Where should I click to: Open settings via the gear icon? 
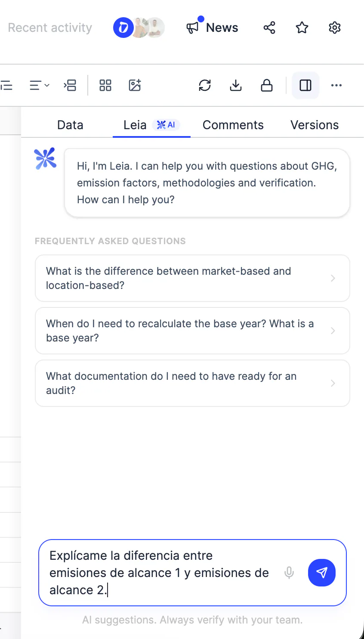coord(335,28)
